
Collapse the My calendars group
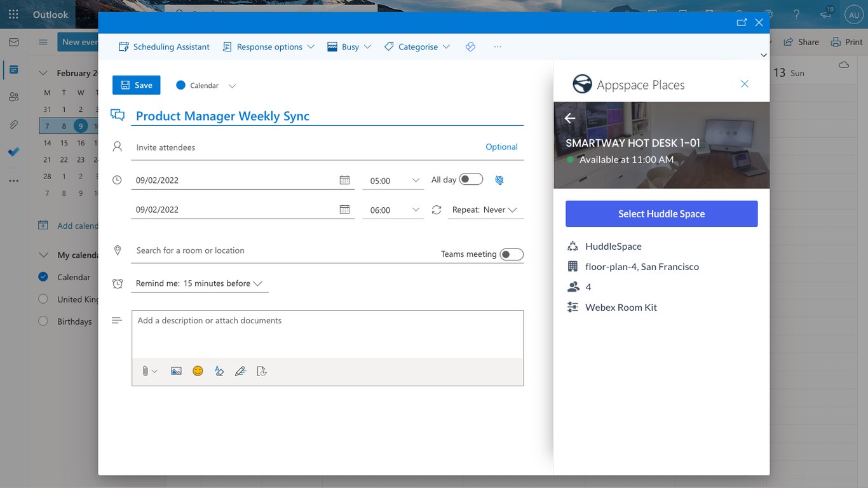tap(43, 255)
